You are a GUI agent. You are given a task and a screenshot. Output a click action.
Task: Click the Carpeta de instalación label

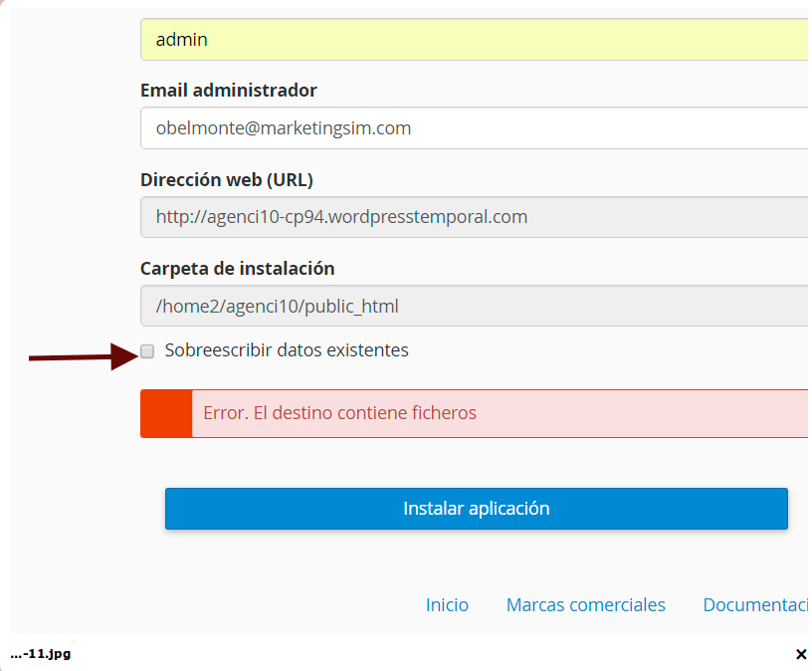coord(237,269)
